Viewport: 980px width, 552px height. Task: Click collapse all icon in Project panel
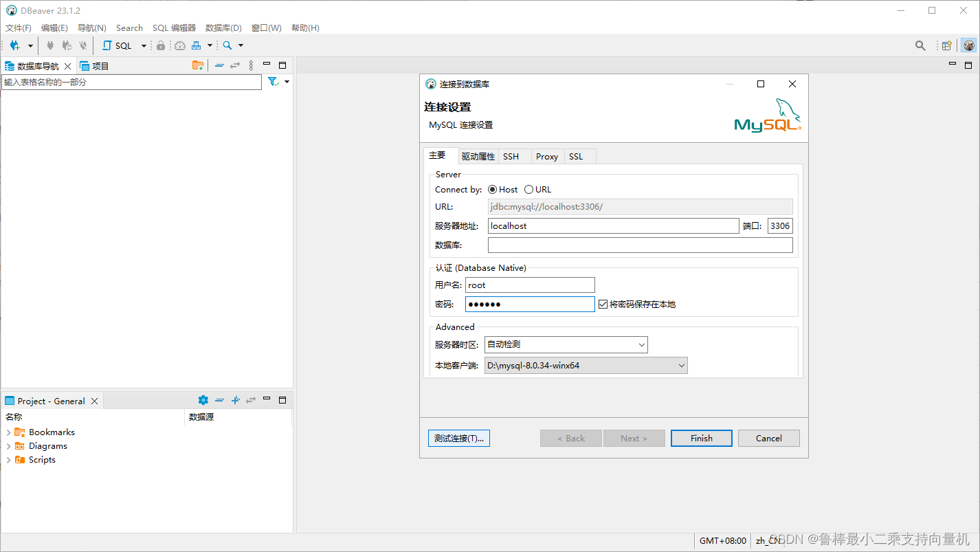tap(219, 400)
